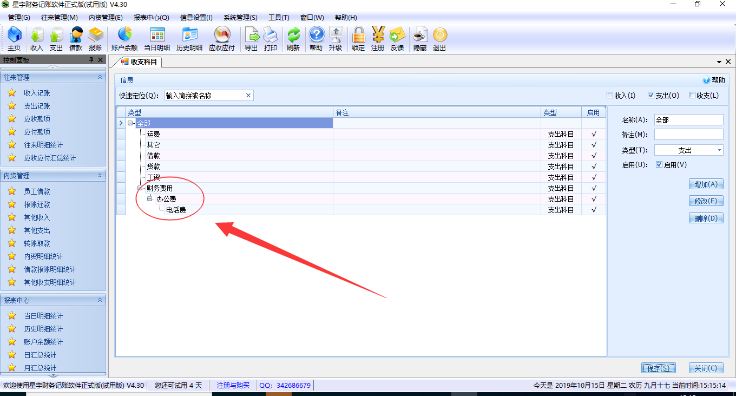The height and width of the screenshot is (396, 743).
Task: Open the 内部管理(E) menu
Action: tap(105, 18)
